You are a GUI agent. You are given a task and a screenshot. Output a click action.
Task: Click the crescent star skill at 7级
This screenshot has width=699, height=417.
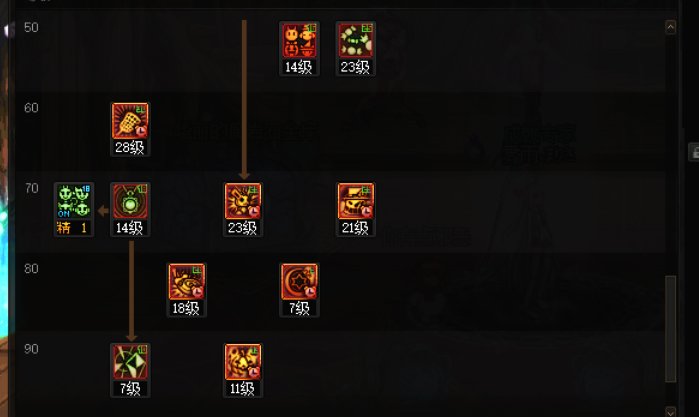pos(299,281)
